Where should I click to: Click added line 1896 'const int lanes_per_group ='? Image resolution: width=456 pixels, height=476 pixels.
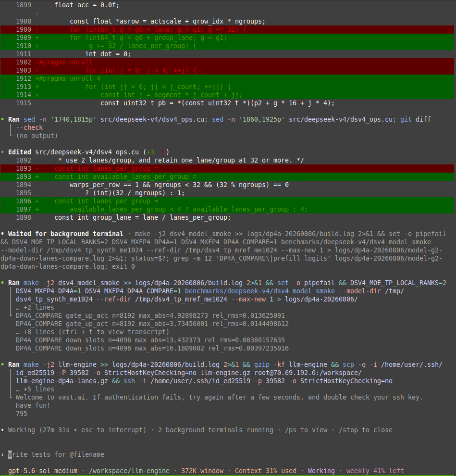227,201
